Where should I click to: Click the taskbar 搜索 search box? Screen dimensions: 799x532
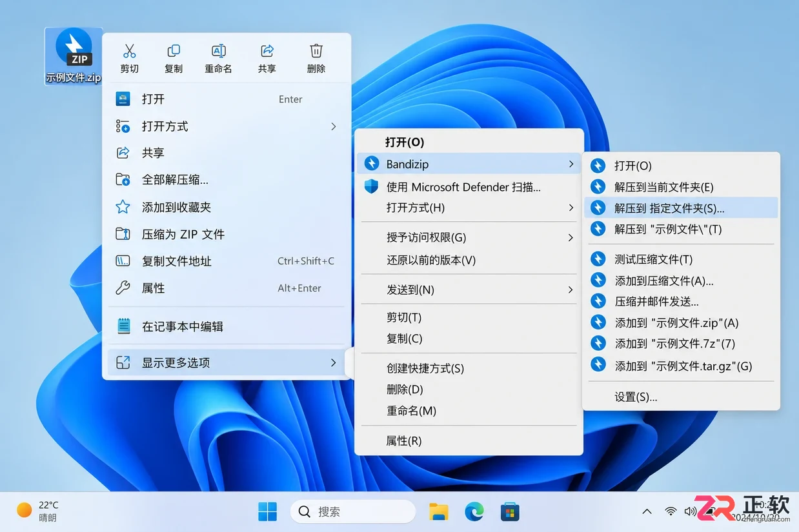[x=353, y=511]
